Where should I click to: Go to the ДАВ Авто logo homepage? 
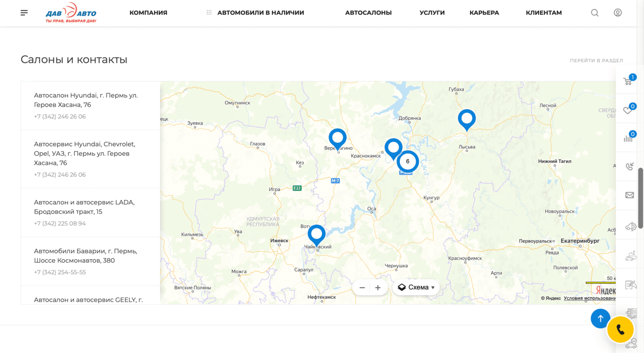pyautogui.click(x=71, y=13)
